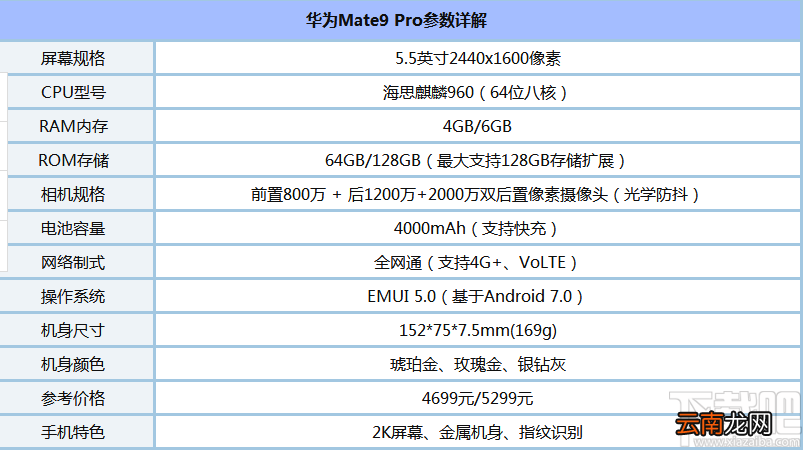Select the 参考价格 label cell

[x=76, y=399]
